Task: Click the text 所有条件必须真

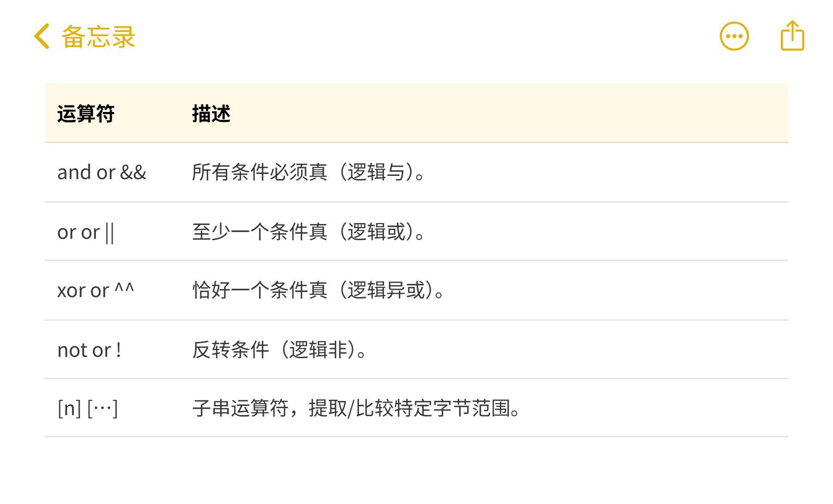Action: click(259, 173)
